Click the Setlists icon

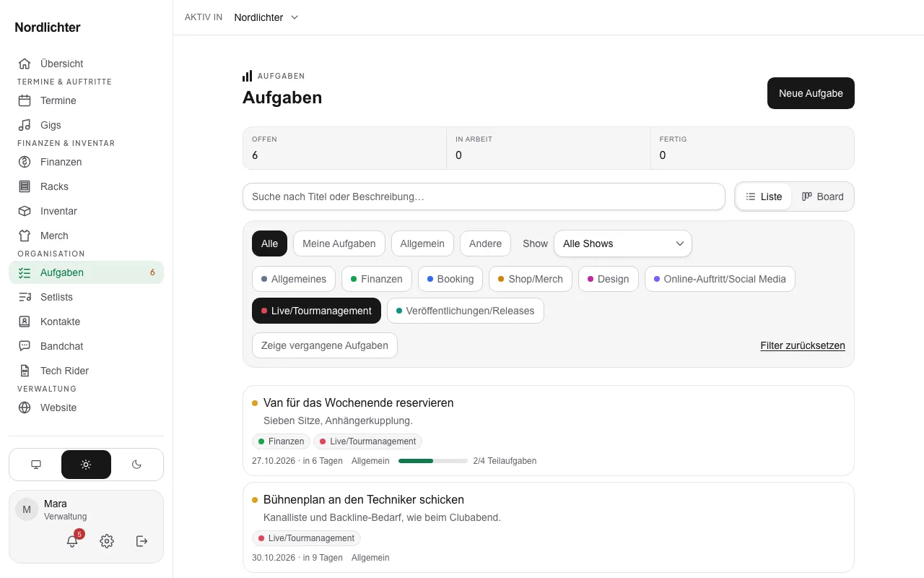[x=25, y=297]
